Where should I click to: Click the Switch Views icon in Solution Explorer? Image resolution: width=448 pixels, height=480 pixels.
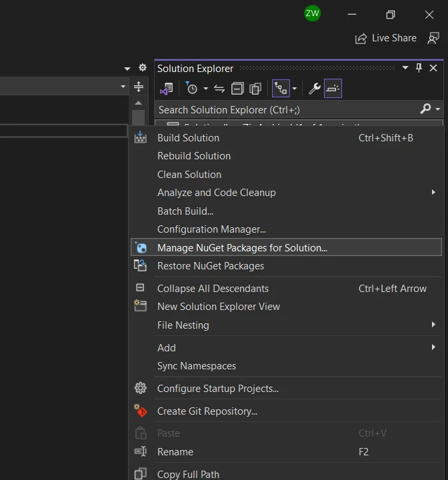(167, 89)
